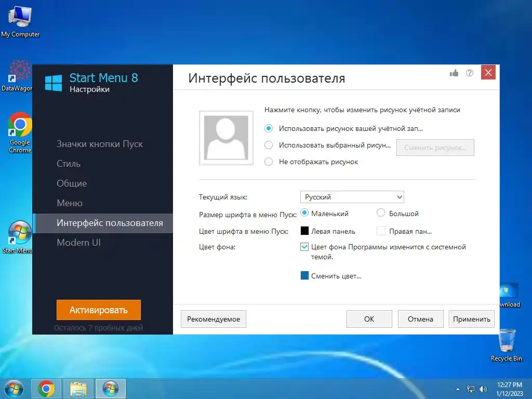Open the DataWagon desktop shortcut
The height and width of the screenshot is (399, 532).
tap(17, 75)
